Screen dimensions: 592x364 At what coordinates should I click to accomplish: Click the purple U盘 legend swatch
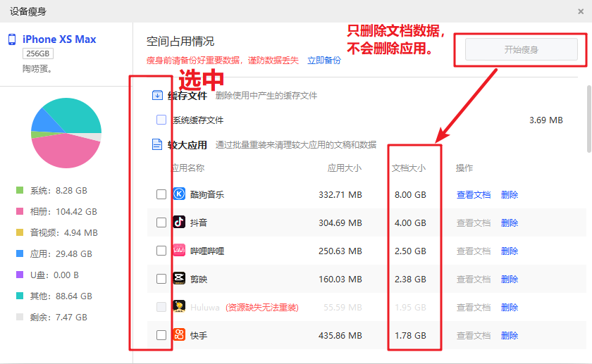[x=20, y=275]
